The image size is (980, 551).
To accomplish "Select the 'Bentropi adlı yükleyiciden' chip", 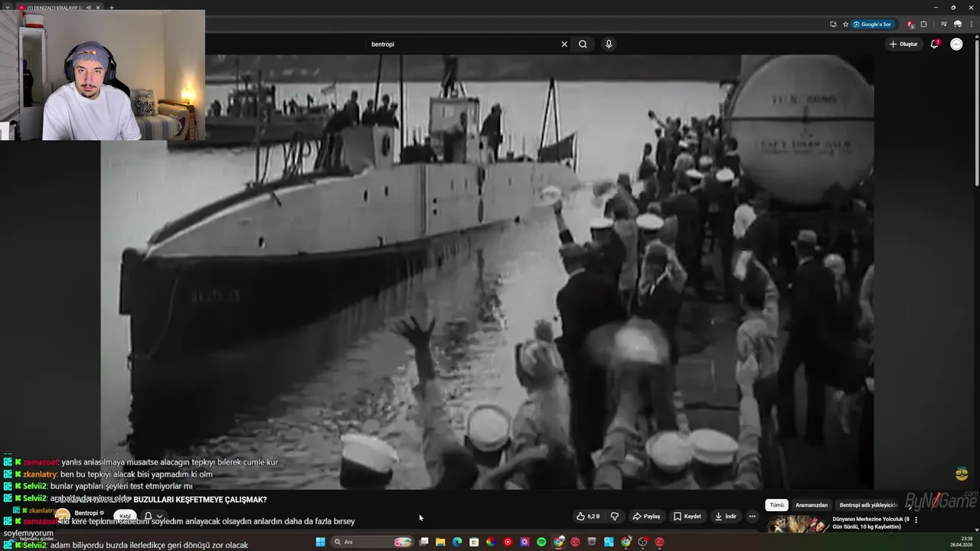I will 868,505.
